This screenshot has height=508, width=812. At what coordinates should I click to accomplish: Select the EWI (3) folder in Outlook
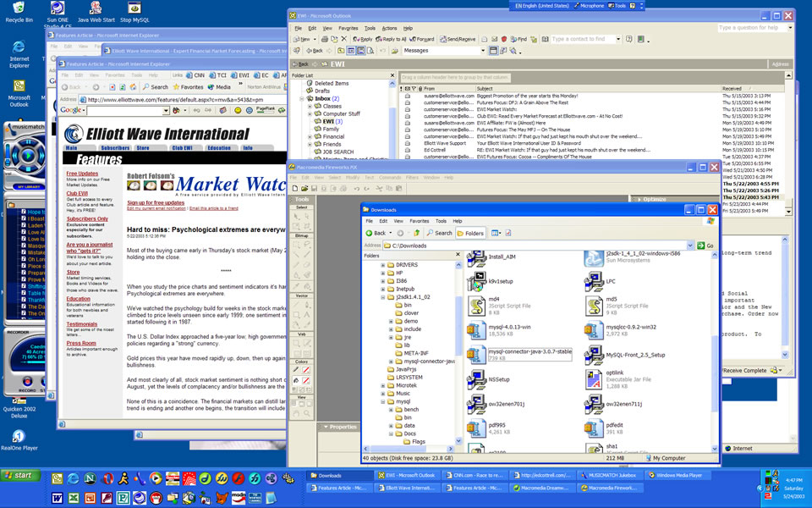coord(328,121)
